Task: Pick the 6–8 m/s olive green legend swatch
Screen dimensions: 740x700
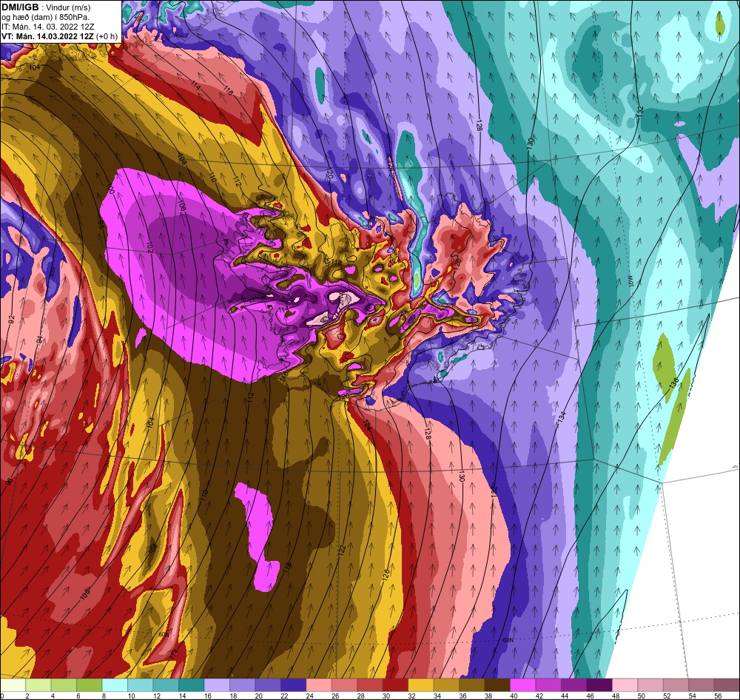Action: pos(90,685)
